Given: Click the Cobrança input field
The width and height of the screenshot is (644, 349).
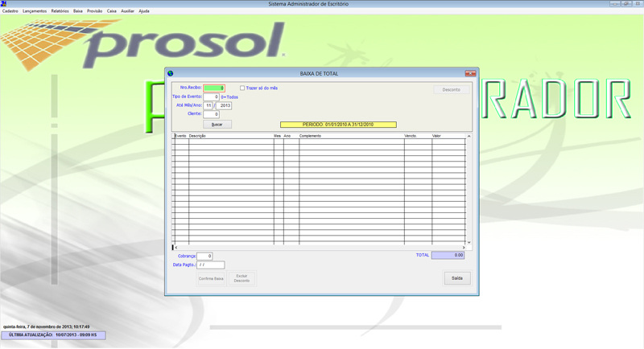Looking at the screenshot, I should pyautogui.click(x=204, y=256).
